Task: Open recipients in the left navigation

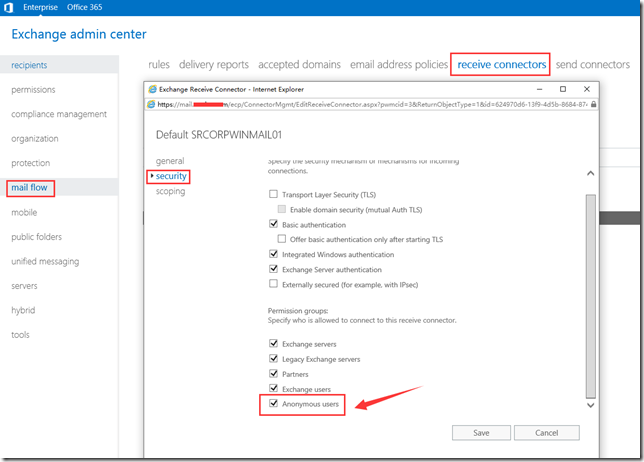Action: pyautogui.click(x=29, y=65)
